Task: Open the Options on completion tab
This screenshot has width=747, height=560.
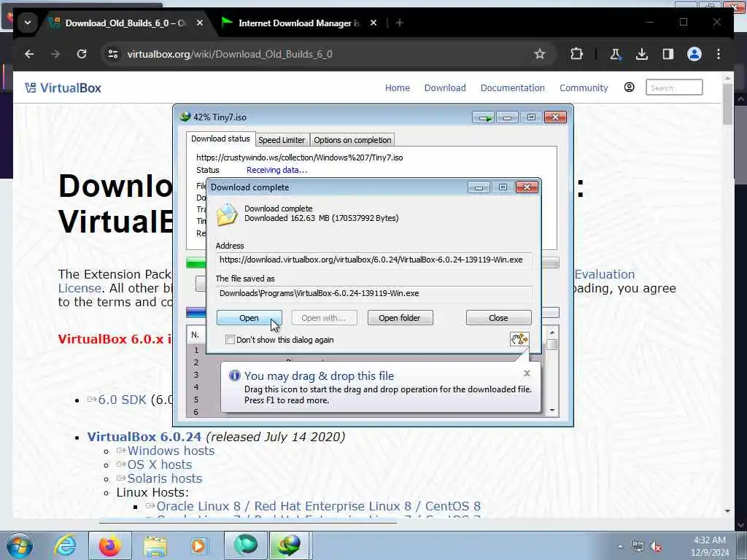Action: pos(352,140)
